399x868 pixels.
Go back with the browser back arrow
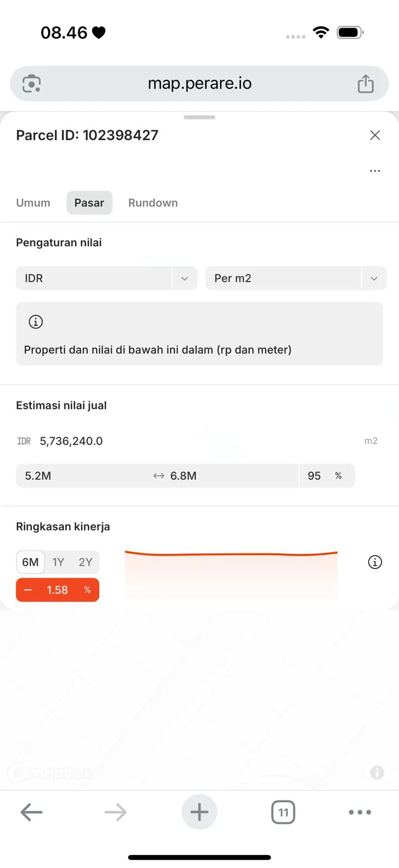click(x=31, y=812)
